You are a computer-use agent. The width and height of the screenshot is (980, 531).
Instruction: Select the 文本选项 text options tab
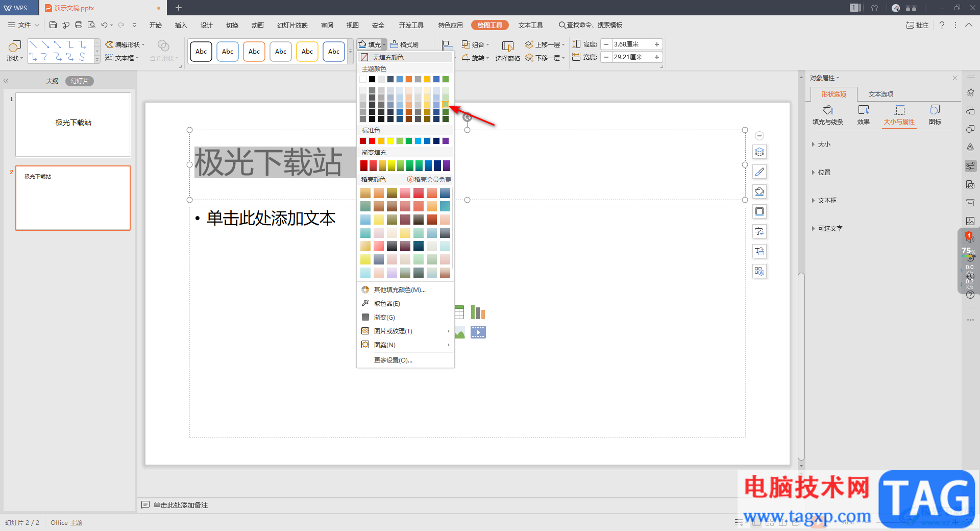[x=881, y=94]
